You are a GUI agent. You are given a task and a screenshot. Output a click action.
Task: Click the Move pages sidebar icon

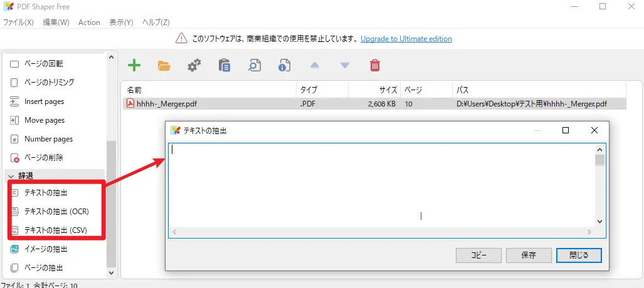tap(14, 120)
